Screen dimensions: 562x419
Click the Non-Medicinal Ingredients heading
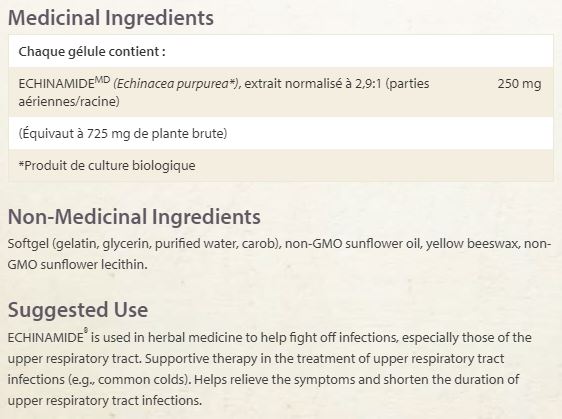[x=134, y=217]
